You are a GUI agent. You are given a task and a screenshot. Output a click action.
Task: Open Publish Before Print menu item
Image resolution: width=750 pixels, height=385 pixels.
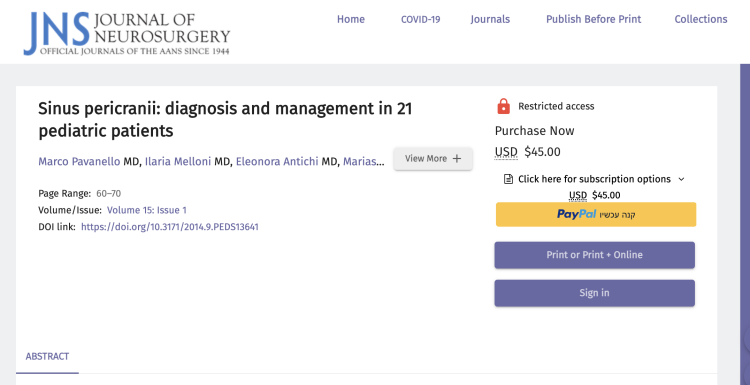(594, 19)
